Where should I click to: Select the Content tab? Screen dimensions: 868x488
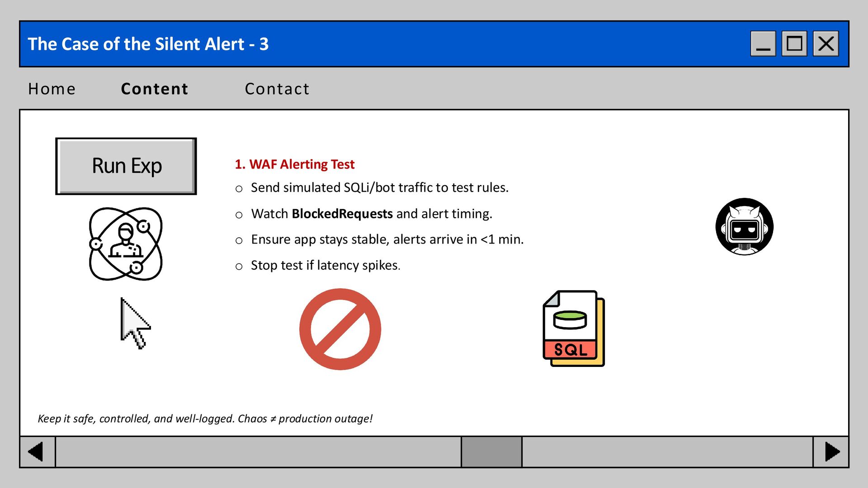(x=155, y=89)
